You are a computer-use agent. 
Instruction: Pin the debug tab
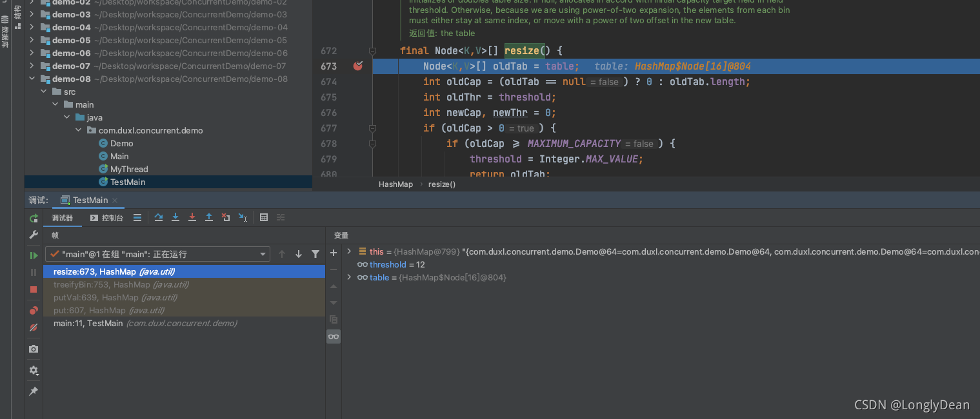pyautogui.click(x=34, y=391)
